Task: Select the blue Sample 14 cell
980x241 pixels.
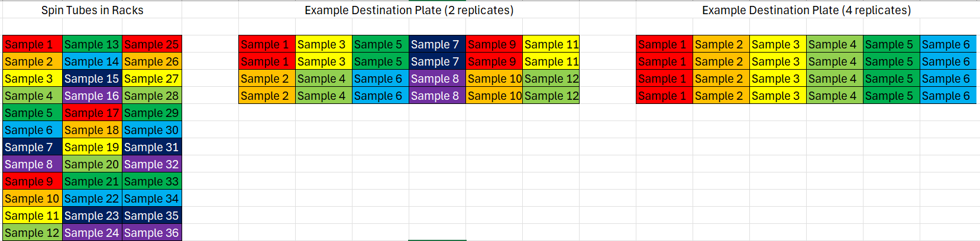Action: click(92, 61)
